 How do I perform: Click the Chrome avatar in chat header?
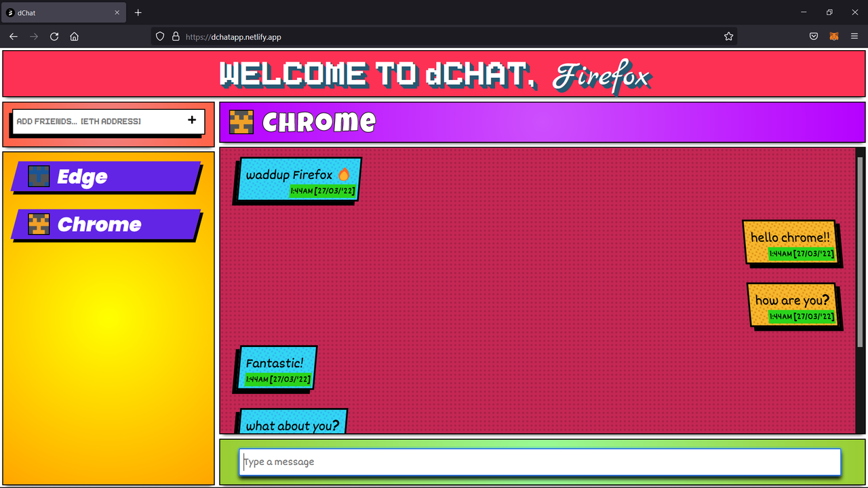pos(241,122)
